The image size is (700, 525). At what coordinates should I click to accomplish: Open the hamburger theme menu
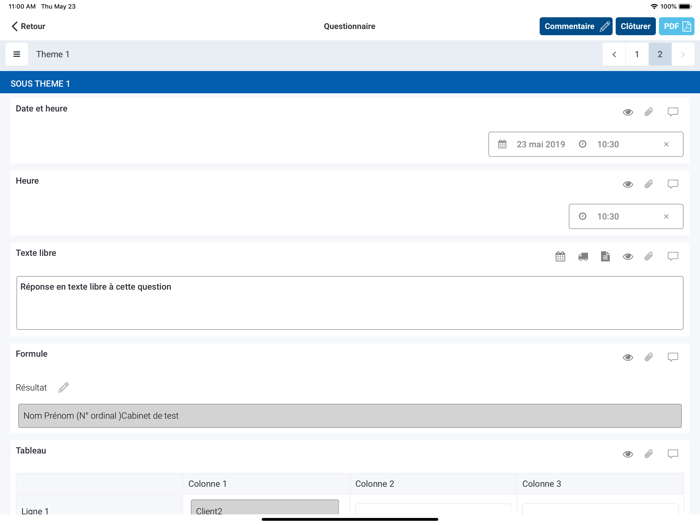point(17,54)
